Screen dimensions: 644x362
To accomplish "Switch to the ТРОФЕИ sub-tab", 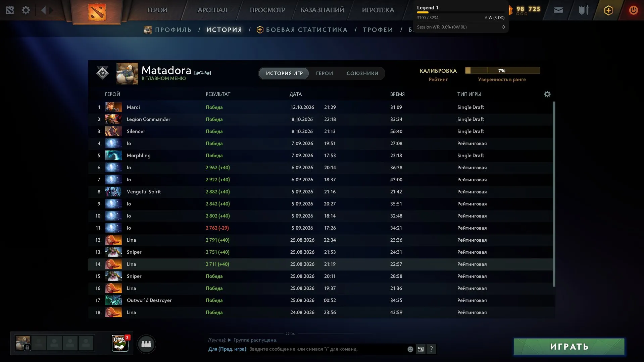I will pyautogui.click(x=378, y=30).
